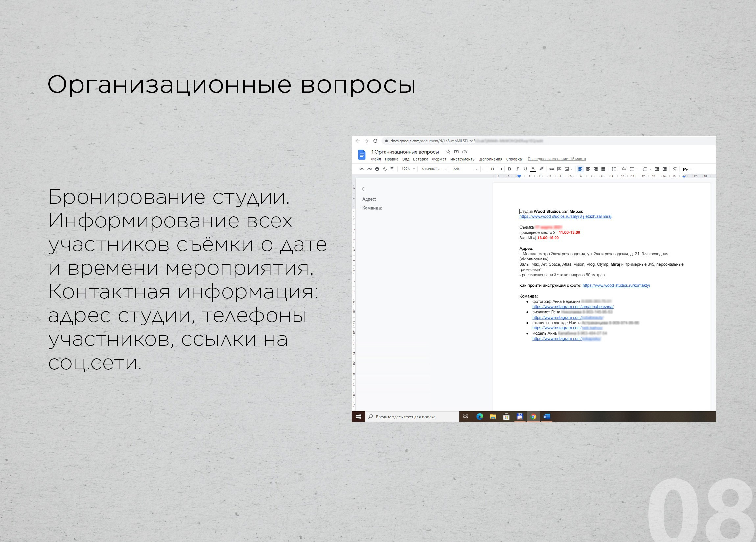Toggle underline formatting
This screenshot has height=542, width=756.
tap(525, 169)
